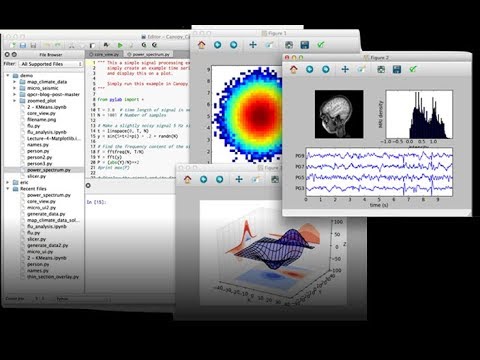Click the MRI head image in Figure 2
The height and width of the screenshot is (360, 480).
point(339,114)
